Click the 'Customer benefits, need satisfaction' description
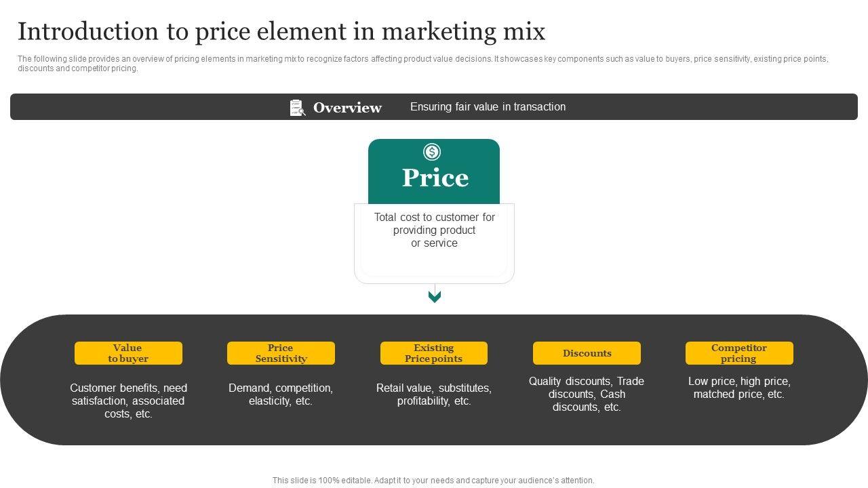Viewport: 868px width, 488px height. (128, 401)
